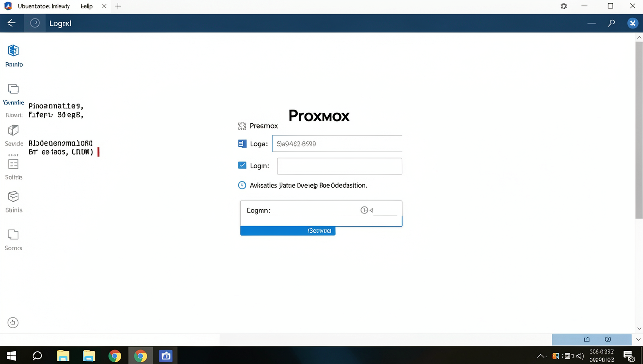
Task: Open the Rninto sidebar item
Action: (x=14, y=56)
